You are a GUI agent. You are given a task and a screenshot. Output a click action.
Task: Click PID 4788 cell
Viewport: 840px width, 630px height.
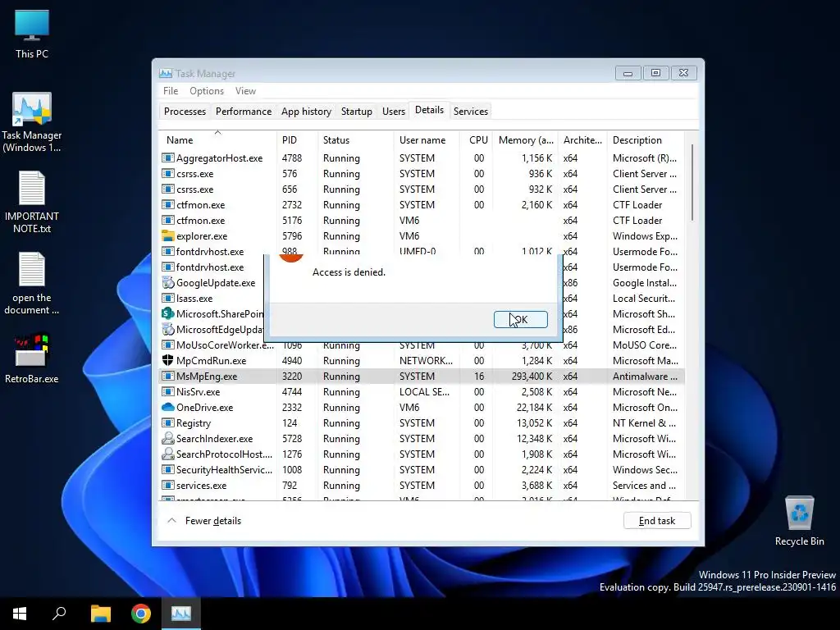(292, 158)
